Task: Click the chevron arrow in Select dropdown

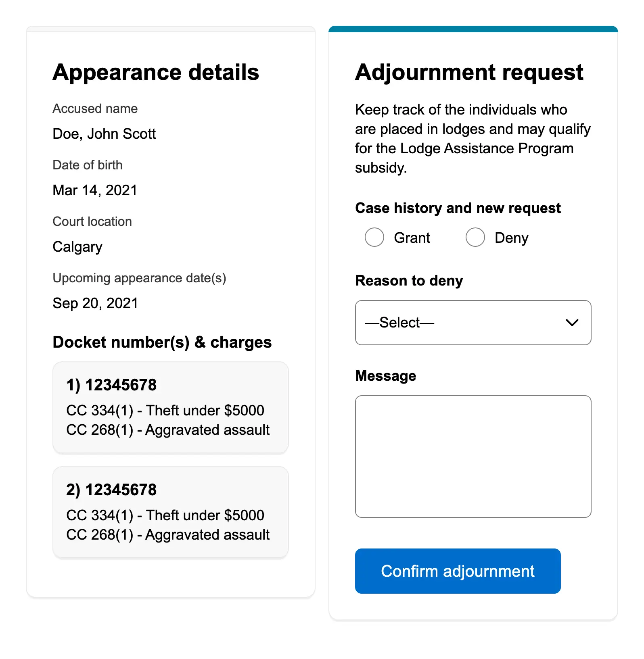Action: 572,323
